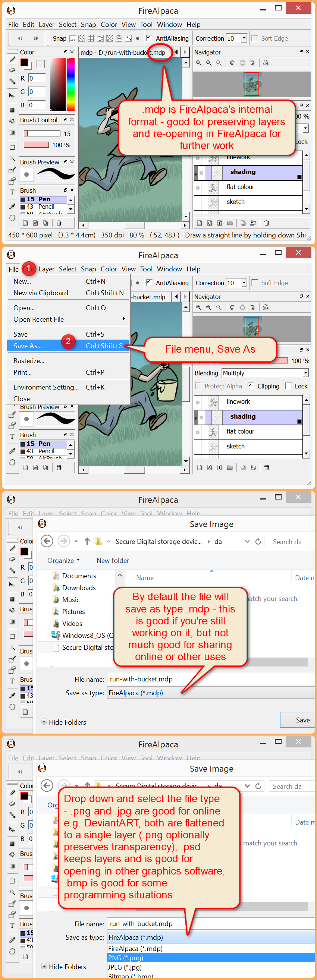Choose Rasterize... from the File menu
The image size is (317, 980).
(x=69, y=361)
